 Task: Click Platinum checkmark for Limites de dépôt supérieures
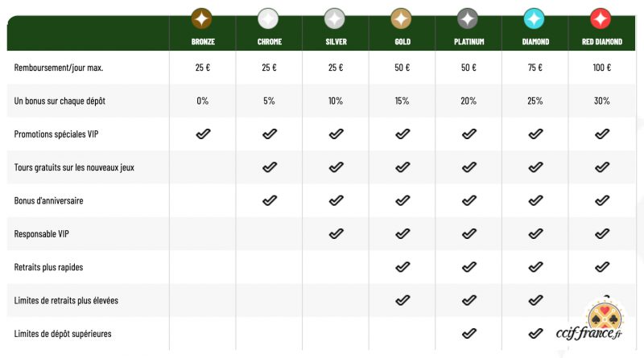click(469, 333)
